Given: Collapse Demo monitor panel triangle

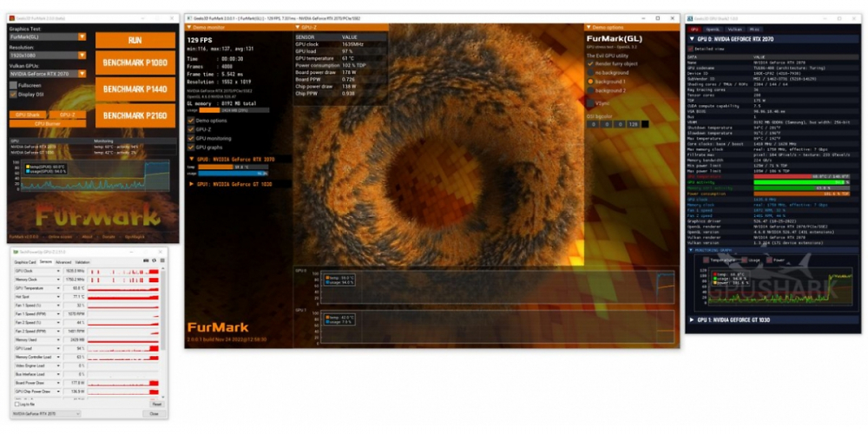Looking at the screenshot, I should pos(189,27).
